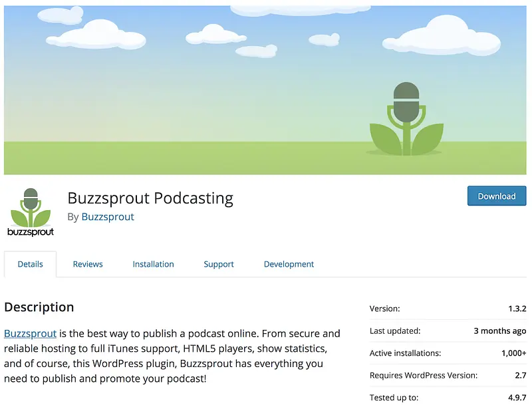Click the 'Tested up to:' label

pos(394,398)
